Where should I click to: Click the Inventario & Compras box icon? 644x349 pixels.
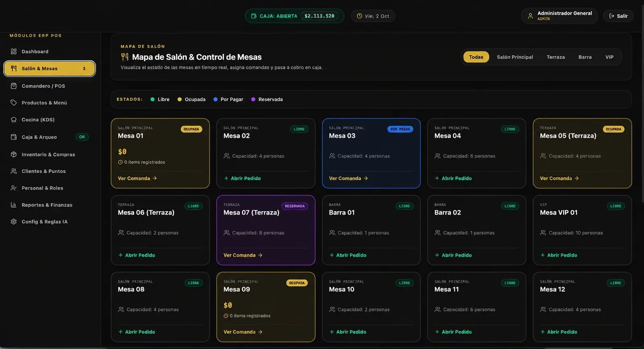pyautogui.click(x=14, y=154)
